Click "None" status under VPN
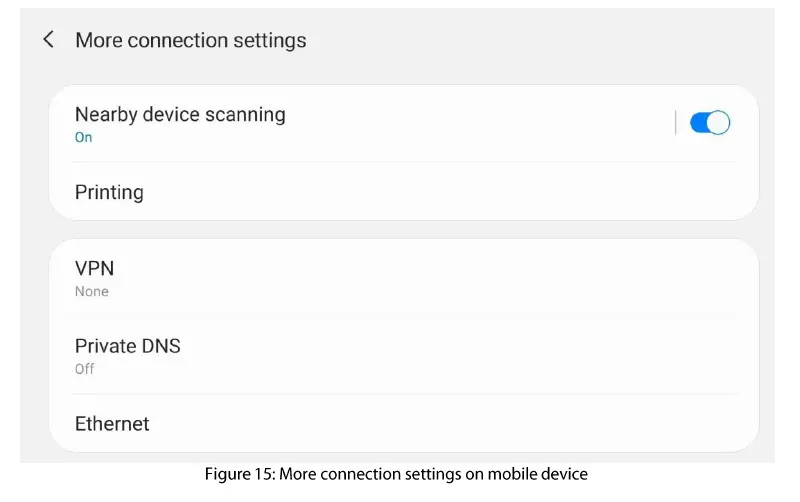800x502 pixels. pos(92,292)
